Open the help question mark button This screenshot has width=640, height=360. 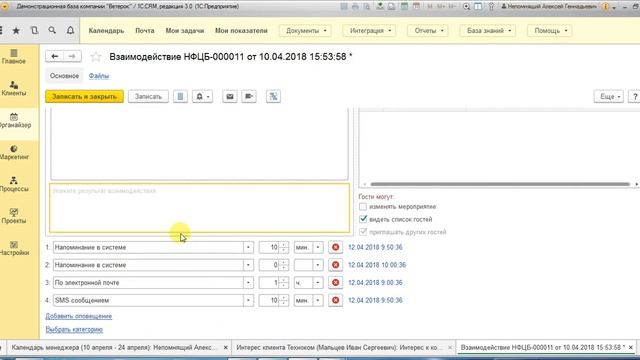tap(635, 96)
